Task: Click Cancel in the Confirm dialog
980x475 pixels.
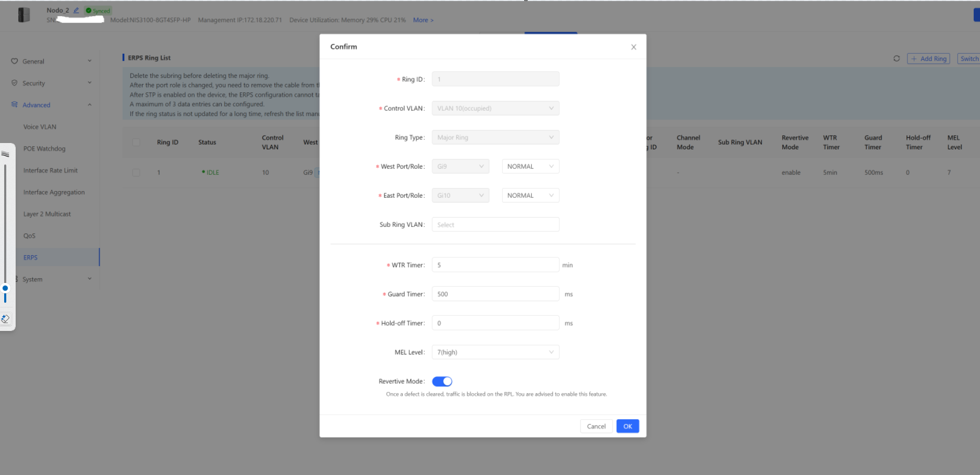Action: (596, 426)
